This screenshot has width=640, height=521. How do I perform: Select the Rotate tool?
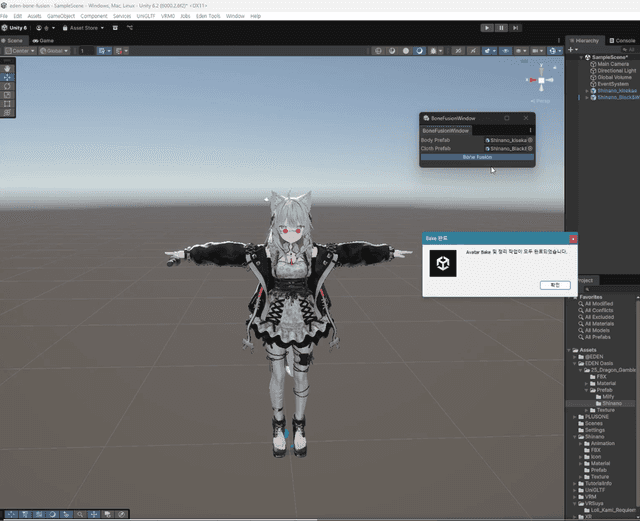8,86
